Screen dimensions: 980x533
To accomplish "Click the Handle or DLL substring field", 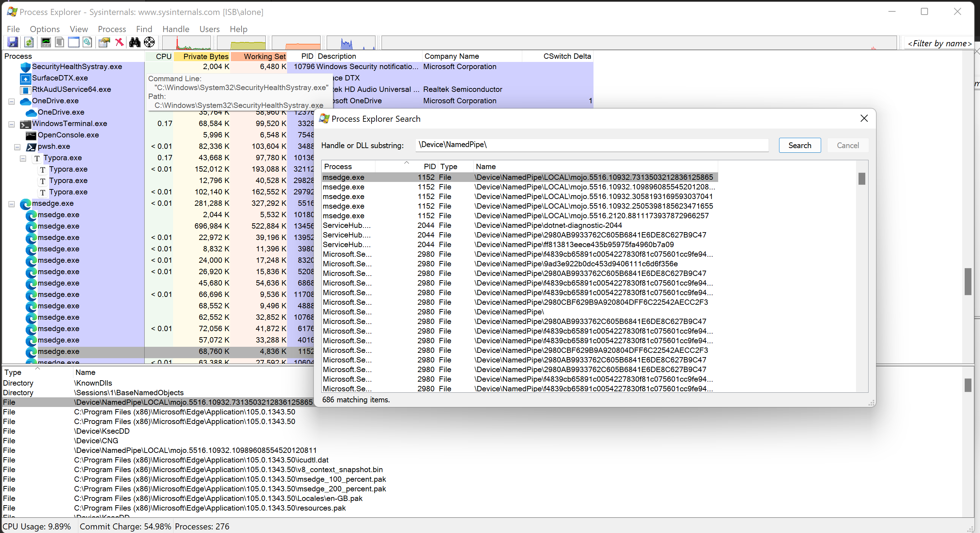I will tap(592, 145).
